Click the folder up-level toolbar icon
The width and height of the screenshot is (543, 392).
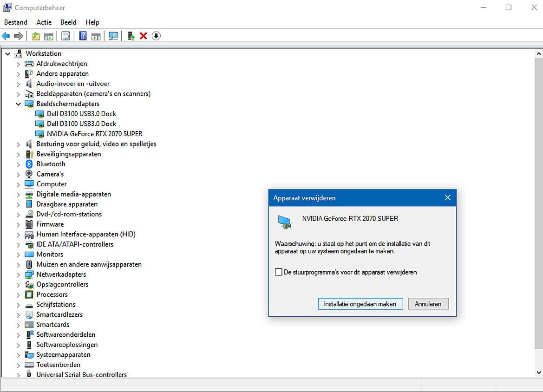coord(36,36)
